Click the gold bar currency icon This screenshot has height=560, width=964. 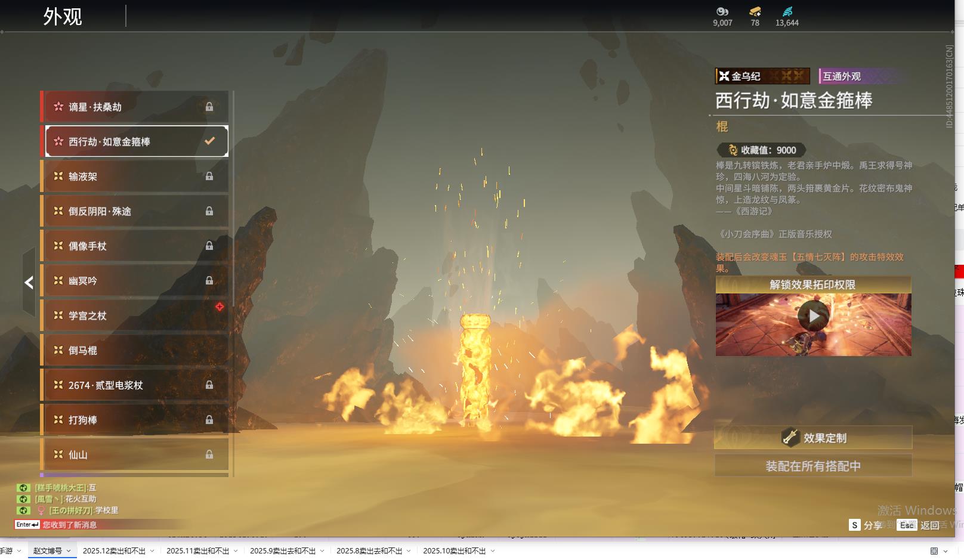pyautogui.click(x=755, y=11)
